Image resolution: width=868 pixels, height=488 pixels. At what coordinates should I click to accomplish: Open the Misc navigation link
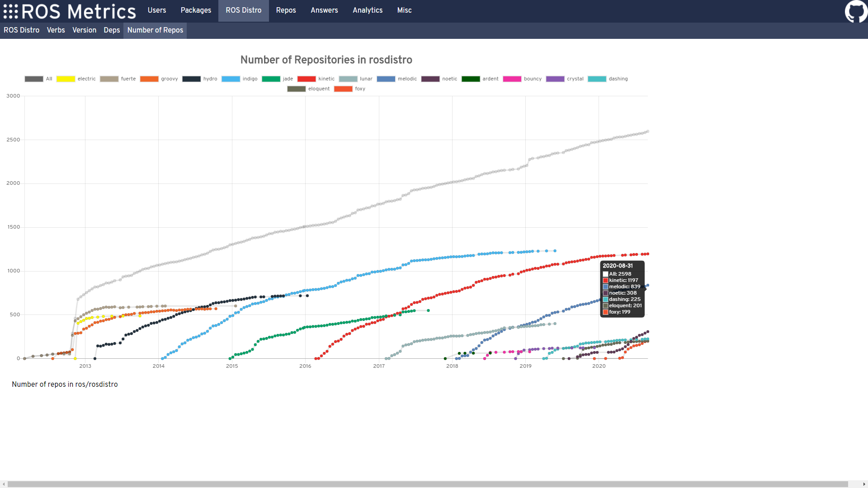coord(404,10)
